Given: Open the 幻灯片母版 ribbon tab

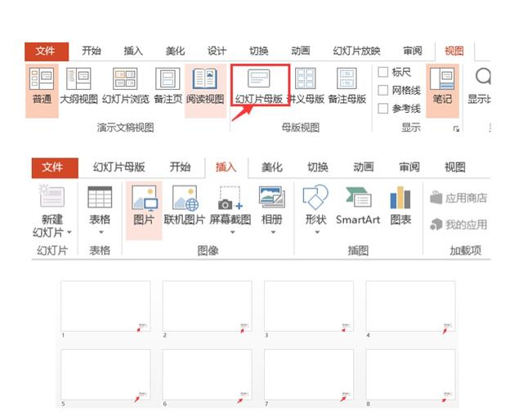Looking at the screenshot, I should point(119,167).
